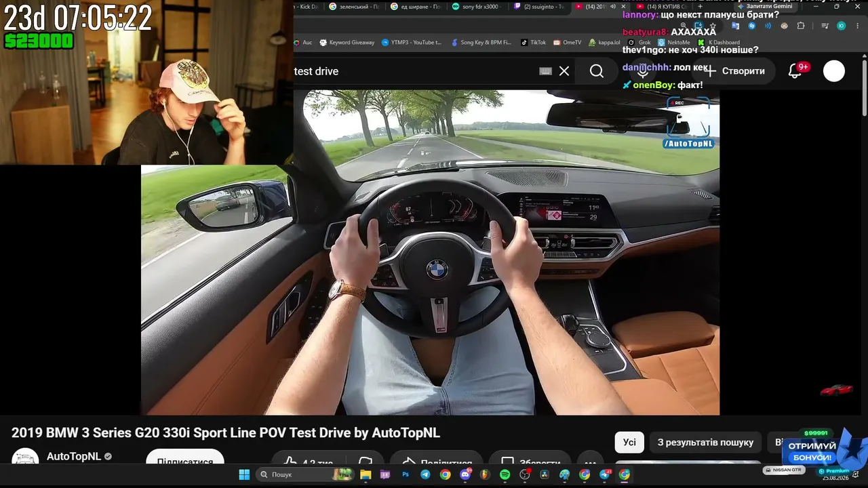Open the first Telegram taskbar icon
This screenshot has height=488, width=868.
click(425, 474)
